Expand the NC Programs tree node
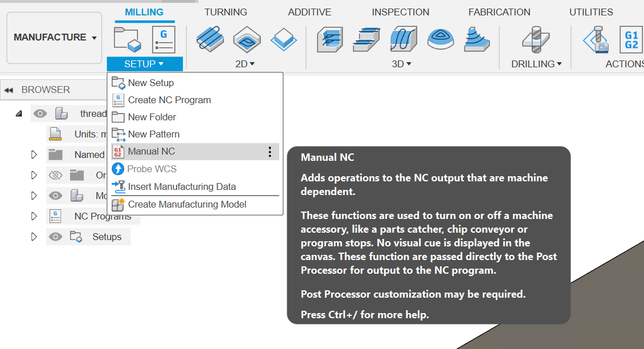Image resolution: width=644 pixels, height=349 pixels. coord(34,216)
